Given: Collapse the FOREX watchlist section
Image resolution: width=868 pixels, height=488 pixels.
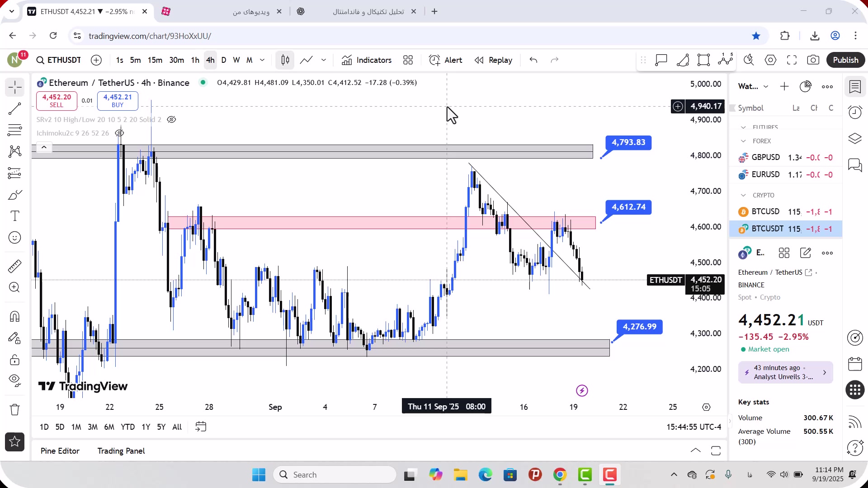Looking at the screenshot, I should 743,141.
